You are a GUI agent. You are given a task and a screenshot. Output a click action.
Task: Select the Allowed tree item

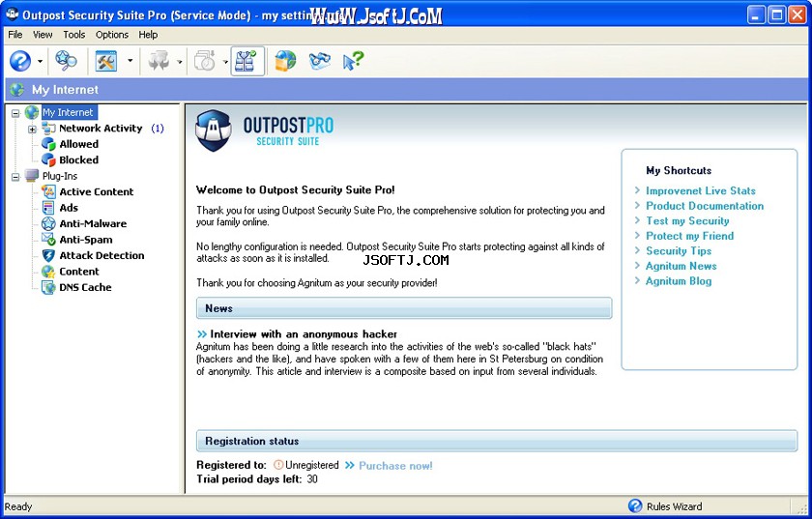[x=78, y=144]
